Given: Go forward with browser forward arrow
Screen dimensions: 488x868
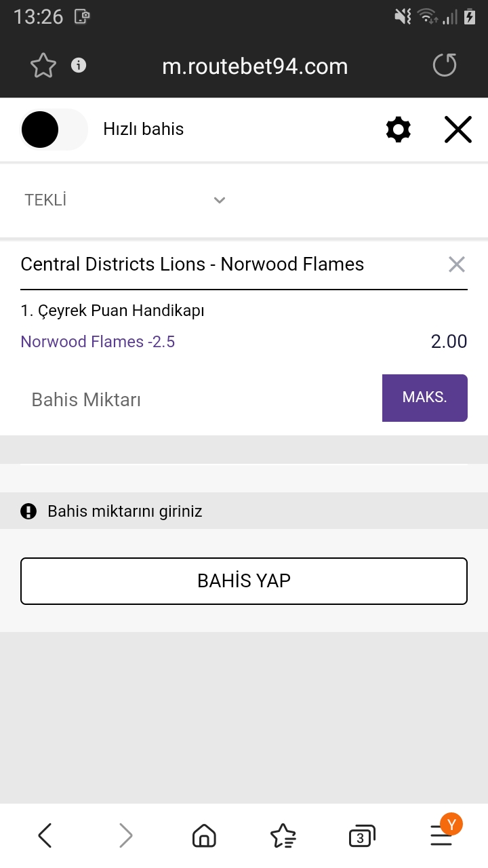Looking at the screenshot, I should pos(125,836).
